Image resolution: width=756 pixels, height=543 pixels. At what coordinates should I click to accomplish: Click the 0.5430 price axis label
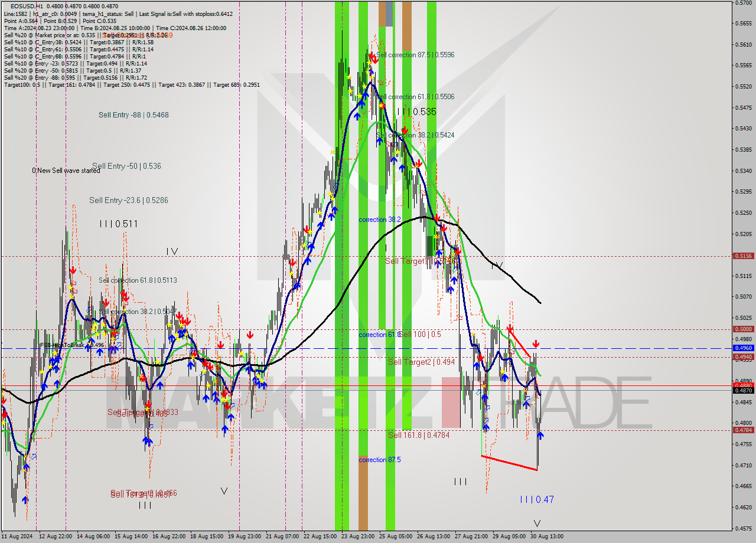pos(744,129)
